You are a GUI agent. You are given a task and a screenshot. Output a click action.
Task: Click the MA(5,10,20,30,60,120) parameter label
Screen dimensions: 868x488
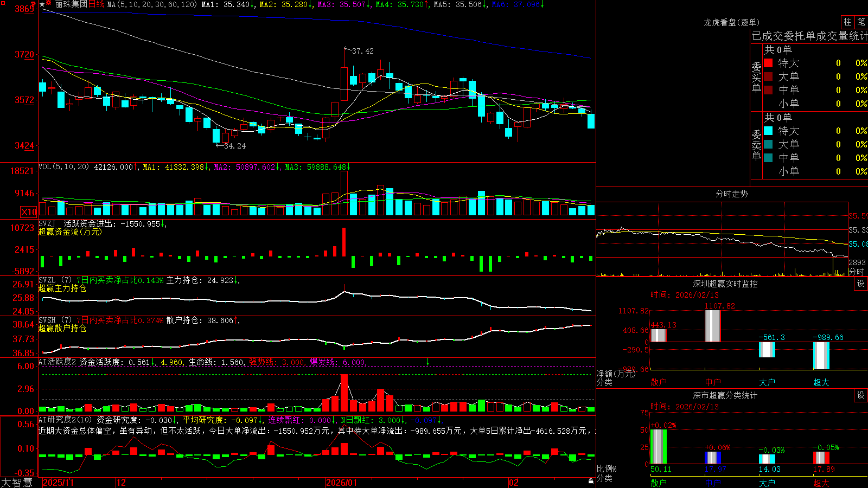(x=152, y=4)
